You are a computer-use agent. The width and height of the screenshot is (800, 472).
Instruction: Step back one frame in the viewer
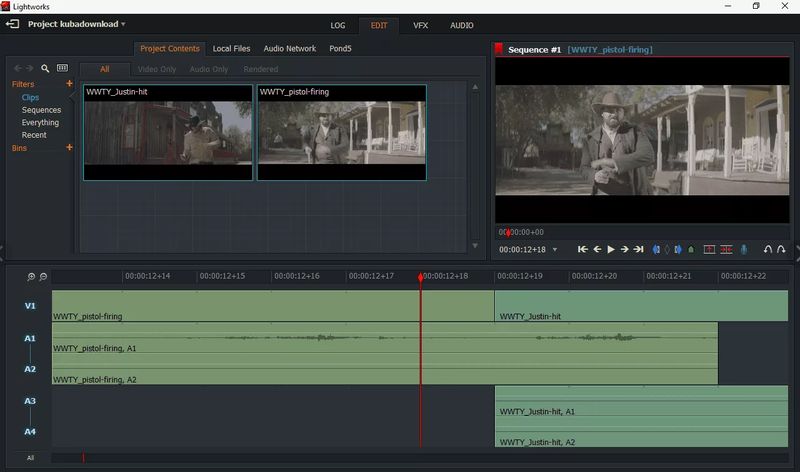click(597, 249)
